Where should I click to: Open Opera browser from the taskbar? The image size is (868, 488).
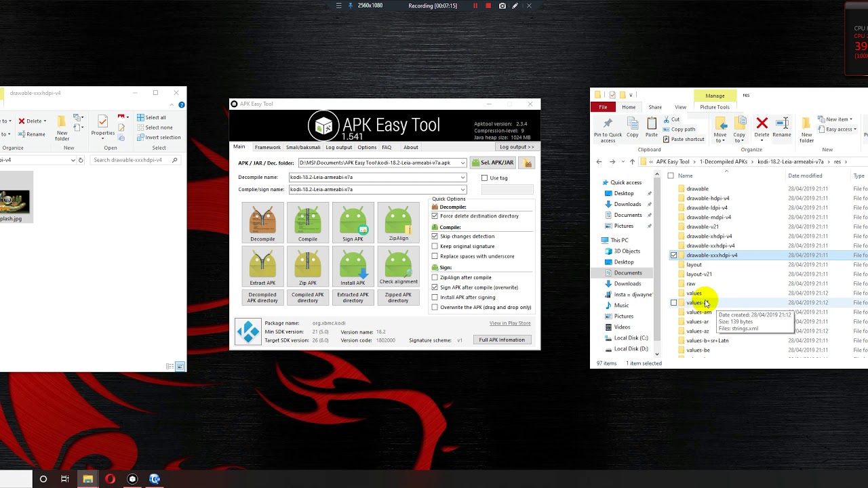[110, 479]
